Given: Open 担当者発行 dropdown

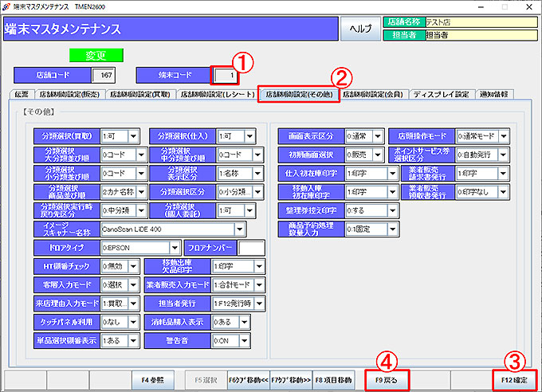Looking at the screenshot, I should pyautogui.click(x=259, y=304).
